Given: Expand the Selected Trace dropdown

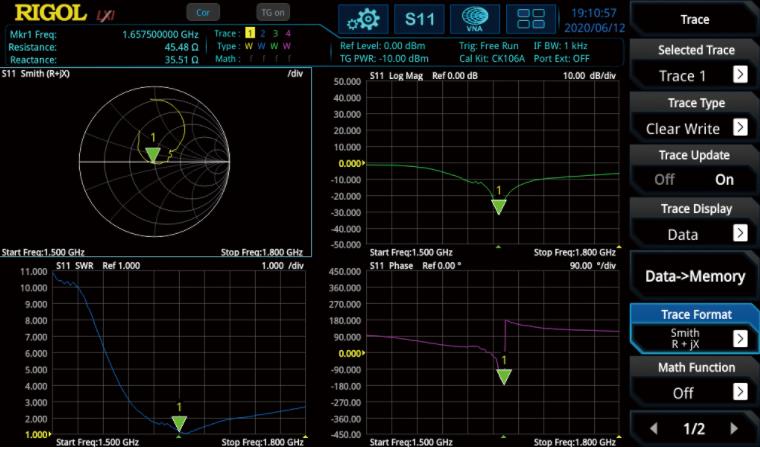Looking at the screenshot, I should point(740,75).
